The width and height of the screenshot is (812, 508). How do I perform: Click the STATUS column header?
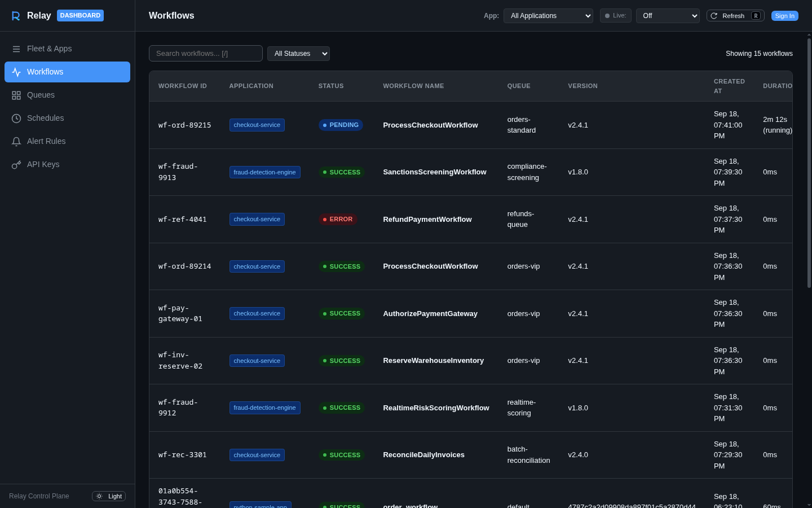click(x=331, y=86)
